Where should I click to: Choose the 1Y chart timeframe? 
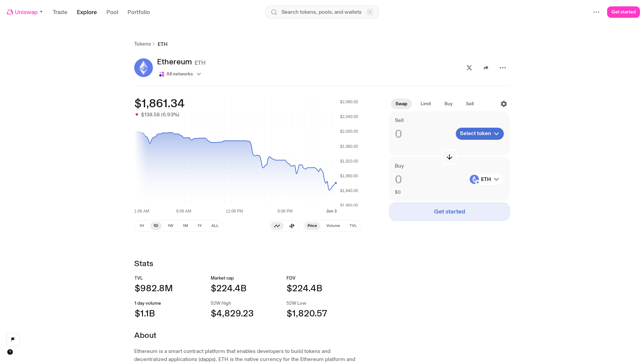[x=200, y=226]
